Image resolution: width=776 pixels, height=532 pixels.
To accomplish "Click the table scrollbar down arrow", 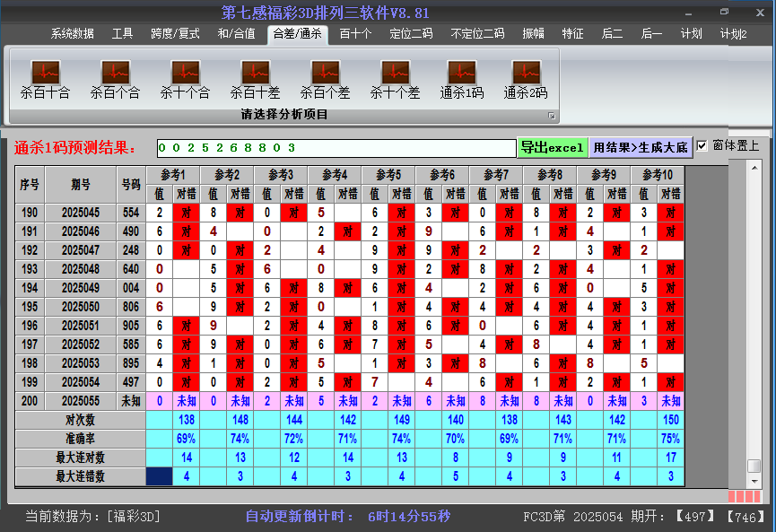I will tap(754, 481).
